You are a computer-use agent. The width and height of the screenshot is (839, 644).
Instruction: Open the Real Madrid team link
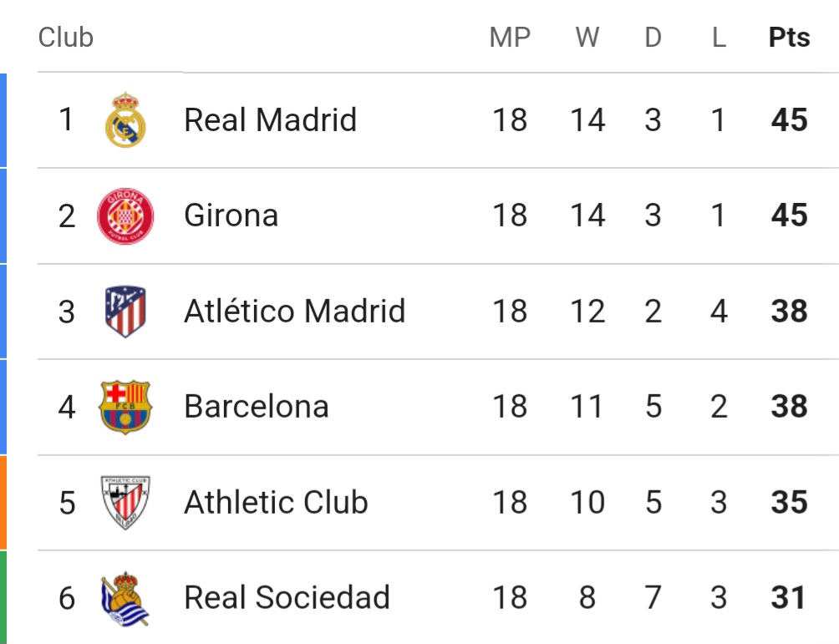(270, 119)
